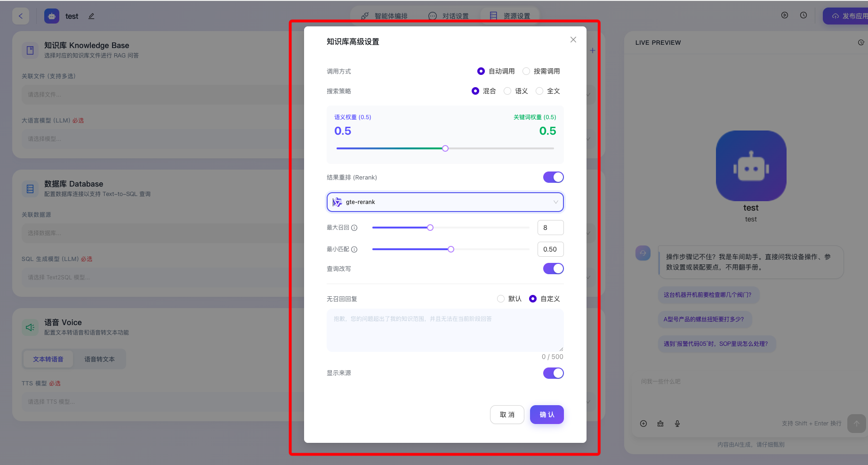Screen dimensions: 868x465
Task: Disable the 查询改写 toggle
Action: (553, 269)
